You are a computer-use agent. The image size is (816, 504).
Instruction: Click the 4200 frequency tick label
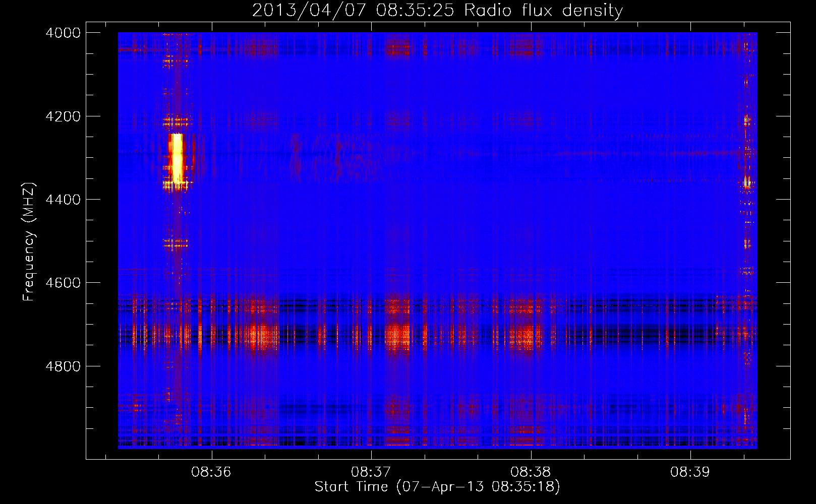63,116
